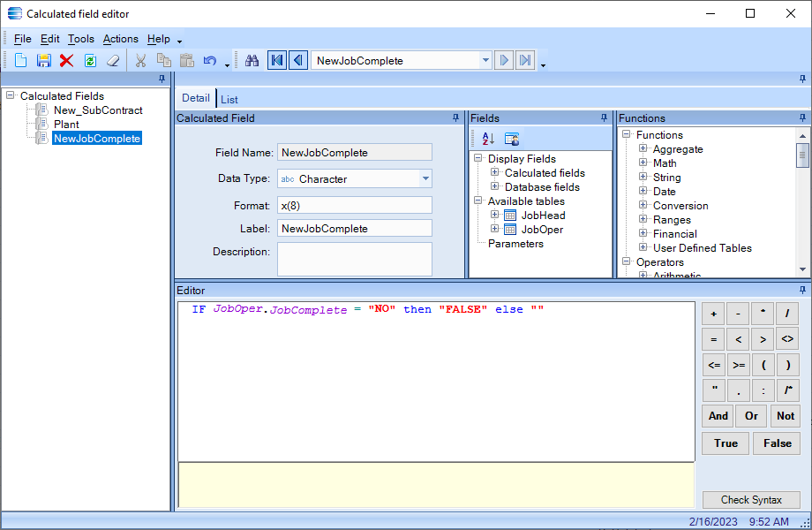
Task: Go to the next record navigation icon
Action: 504,61
